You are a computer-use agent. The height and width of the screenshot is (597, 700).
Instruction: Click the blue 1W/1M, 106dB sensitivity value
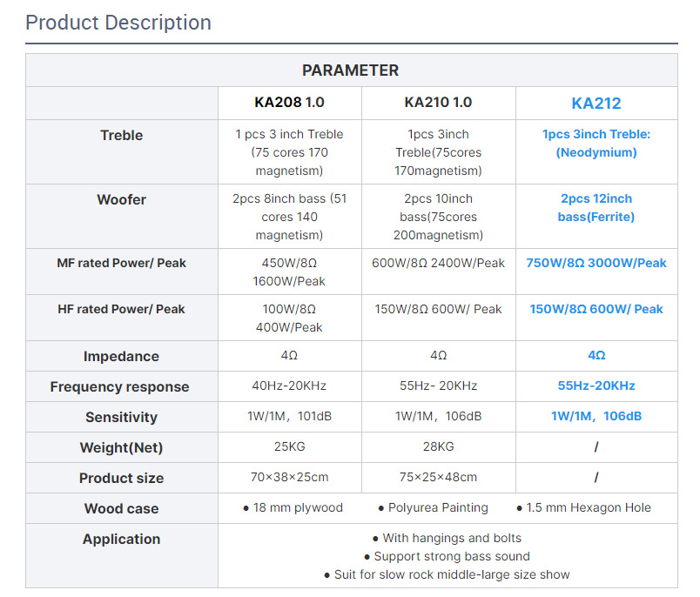(x=596, y=416)
